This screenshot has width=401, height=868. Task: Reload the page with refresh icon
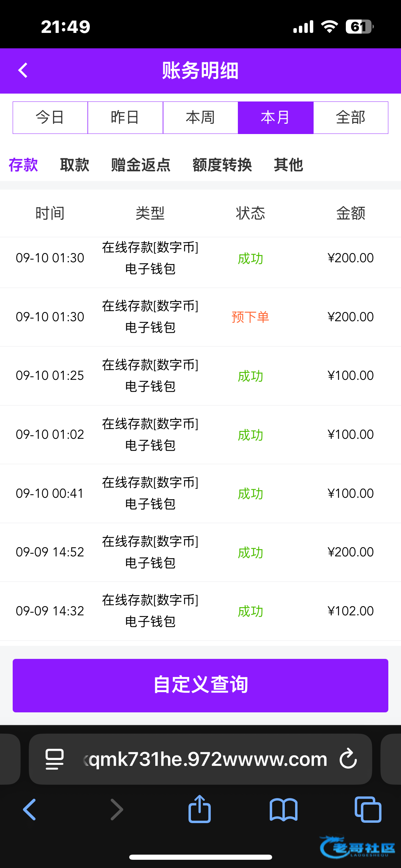point(348,759)
